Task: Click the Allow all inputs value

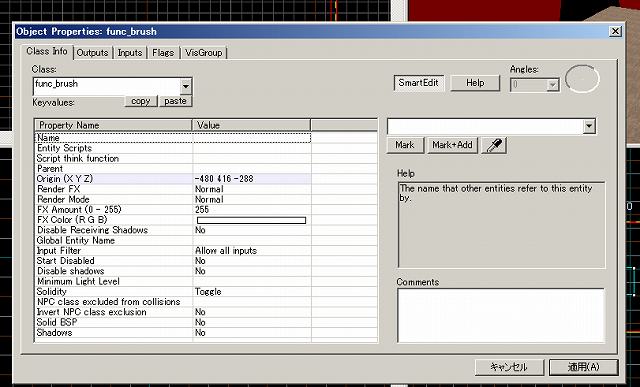Action: 226,251
